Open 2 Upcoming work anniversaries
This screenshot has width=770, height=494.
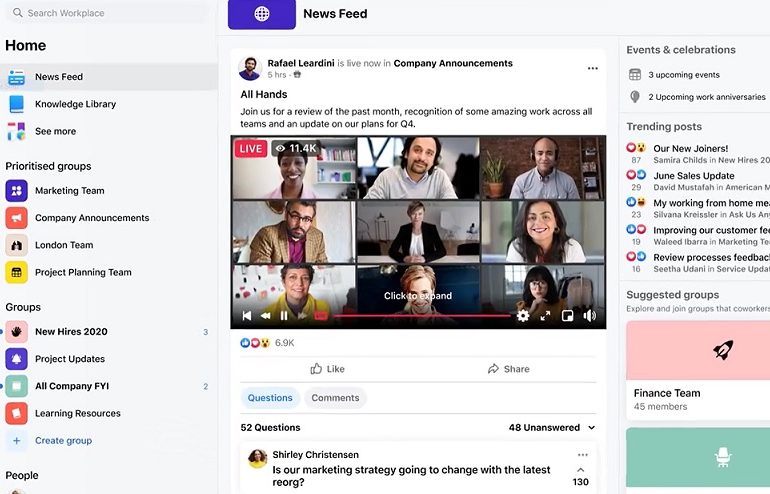pos(707,97)
